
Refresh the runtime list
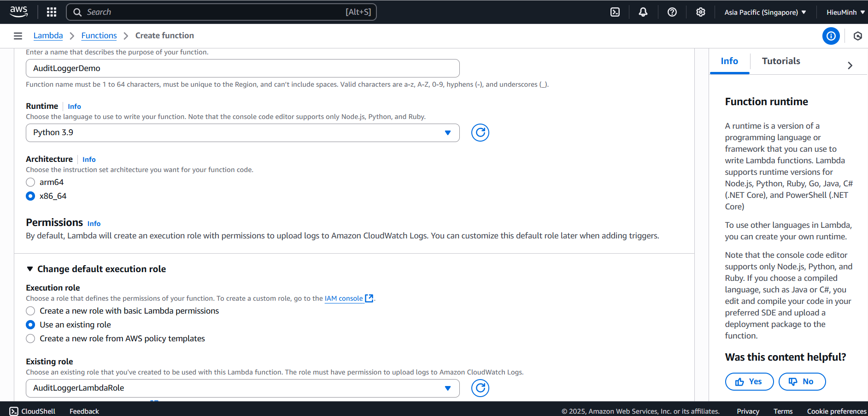click(480, 133)
